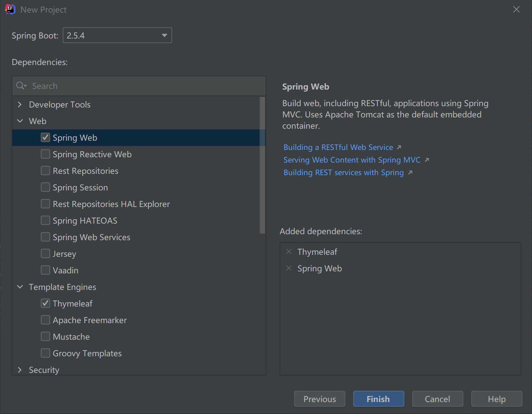532x414 pixels.
Task: Enable Rest Repositories HAL Explorer checkbox
Action: click(45, 204)
